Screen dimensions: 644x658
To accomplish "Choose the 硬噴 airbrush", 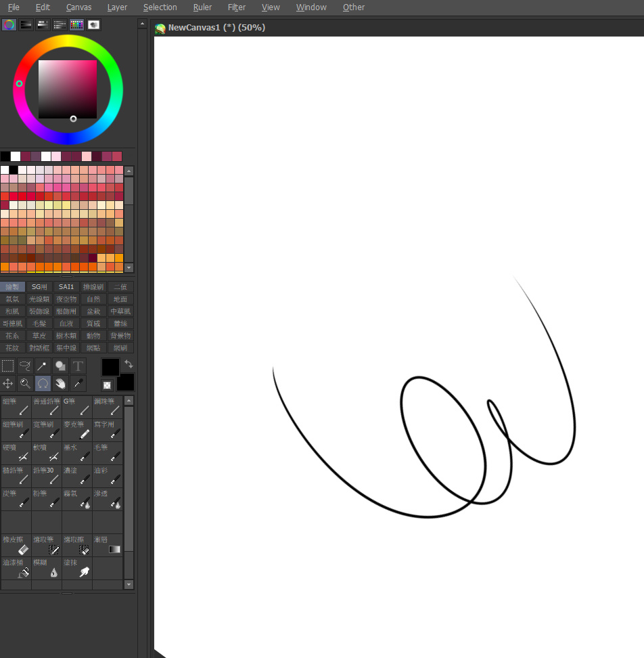I will point(16,453).
